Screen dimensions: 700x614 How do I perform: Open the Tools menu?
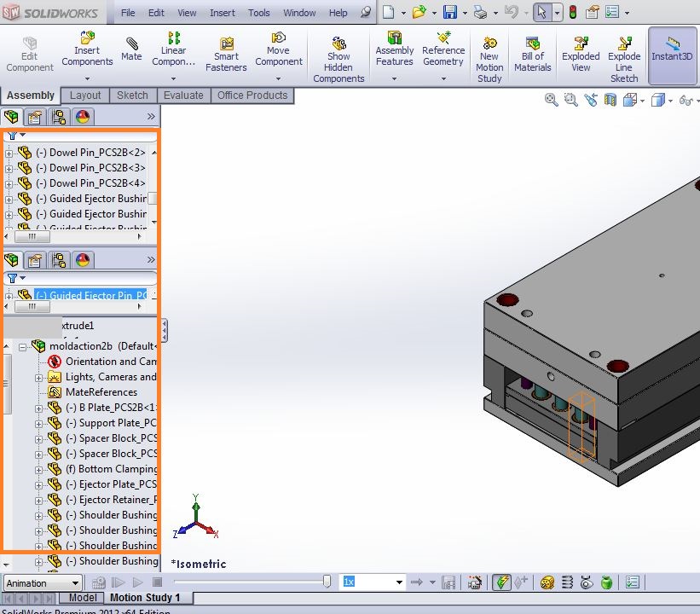[x=259, y=13]
